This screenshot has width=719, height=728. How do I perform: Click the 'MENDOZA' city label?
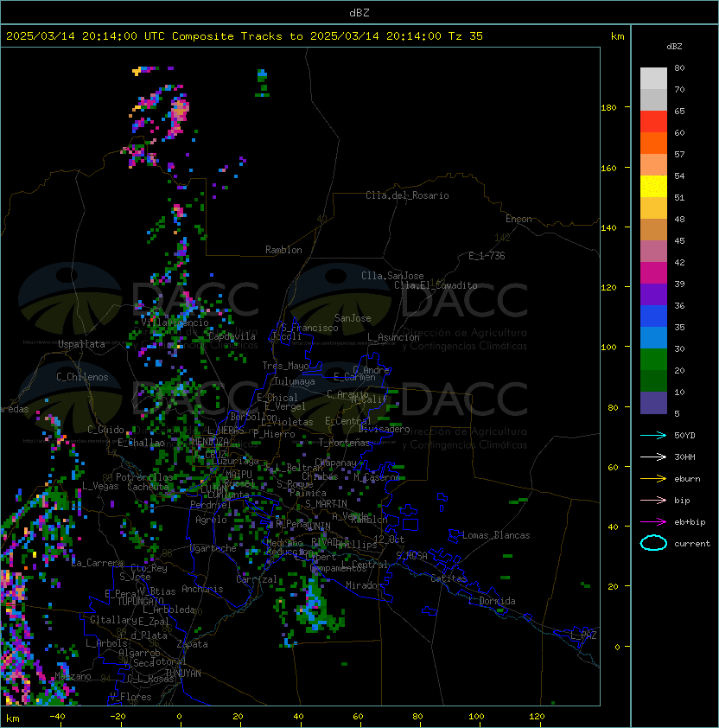(211, 441)
